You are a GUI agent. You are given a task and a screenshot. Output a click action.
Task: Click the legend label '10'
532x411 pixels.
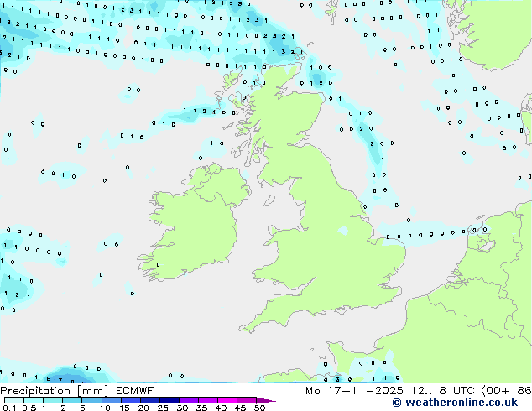(x=105, y=408)
